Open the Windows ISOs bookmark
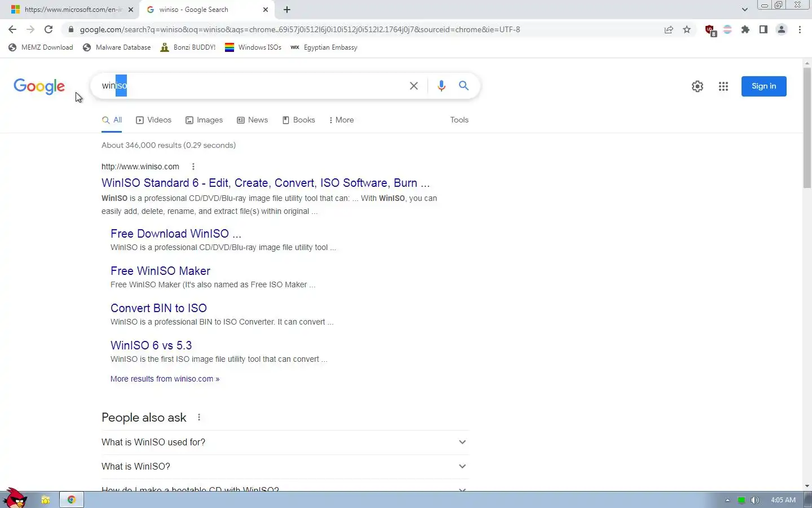This screenshot has height=508, width=812. [253, 47]
